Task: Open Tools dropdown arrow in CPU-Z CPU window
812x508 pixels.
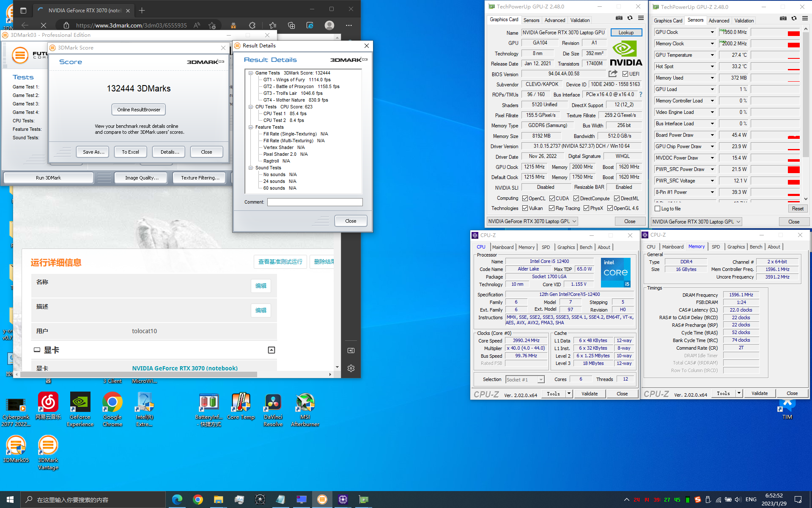Action: pos(569,394)
